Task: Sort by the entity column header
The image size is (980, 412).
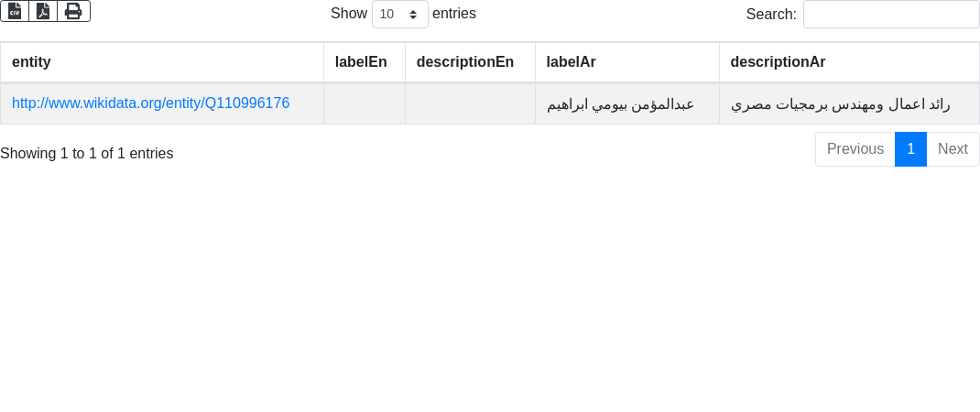Action: pyautogui.click(x=31, y=62)
